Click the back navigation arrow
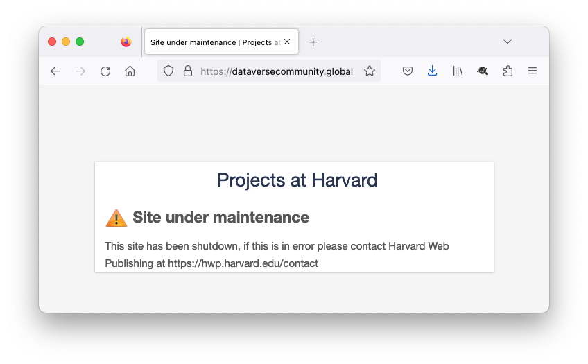588x364 pixels. pos(55,71)
